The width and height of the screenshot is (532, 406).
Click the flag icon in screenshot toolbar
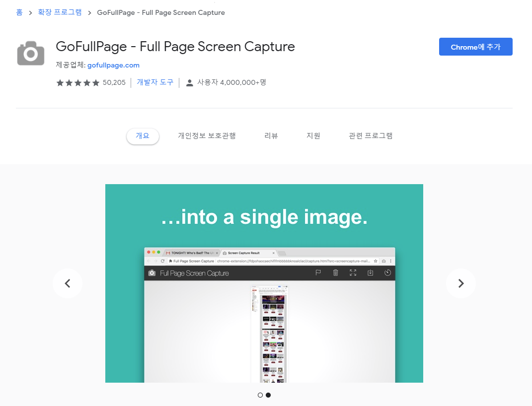pos(318,273)
